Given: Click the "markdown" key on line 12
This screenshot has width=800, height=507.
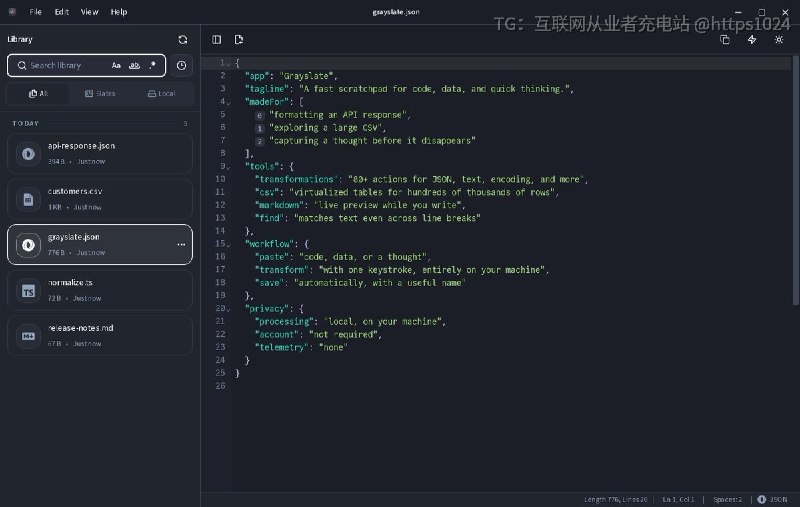Looking at the screenshot, I should [279, 205].
